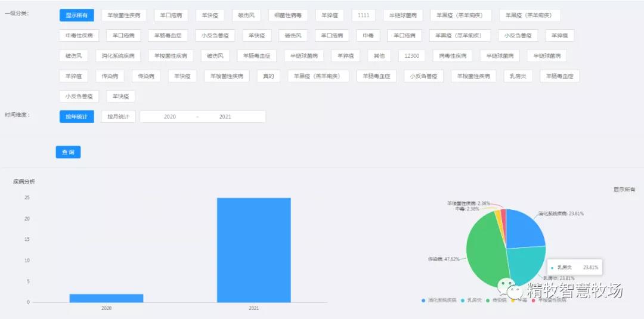
Task: Open the start year picker showing 2020
Action: tap(170, 117)
